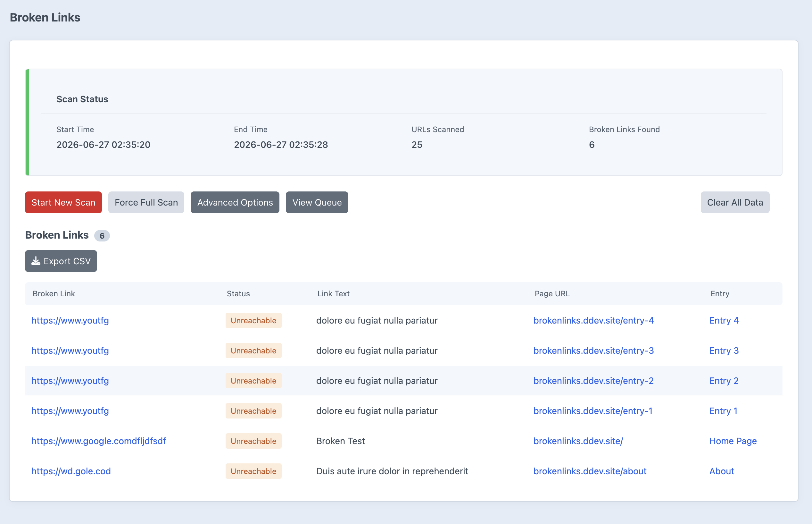Image resolution: width=812 pixels, height=524 pixels.
Task: Click the Force Full Scan button
Action: (x=146, y=202)
